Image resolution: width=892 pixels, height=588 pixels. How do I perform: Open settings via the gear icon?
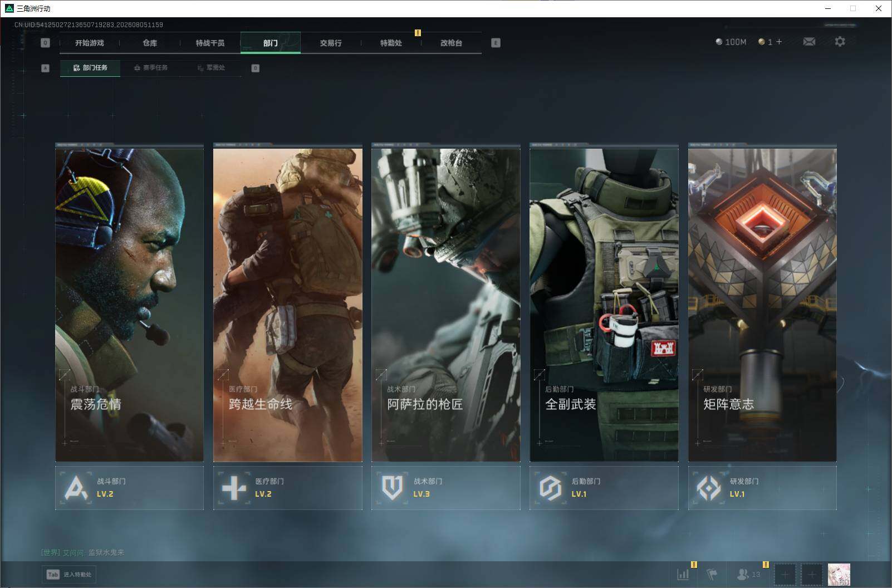pyautogui.click(x=840, y=42)
